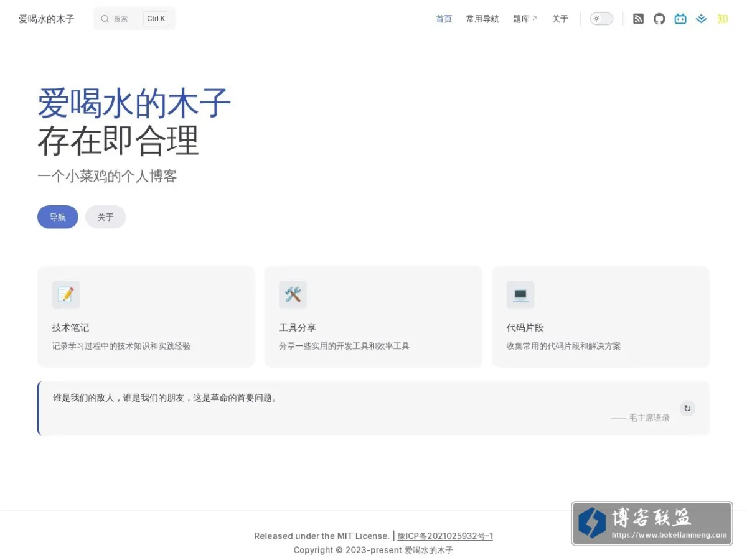Refresh the quote with the reload icon
The height and width of the screenshot is (560, 747).
click(x=687, y=408)
